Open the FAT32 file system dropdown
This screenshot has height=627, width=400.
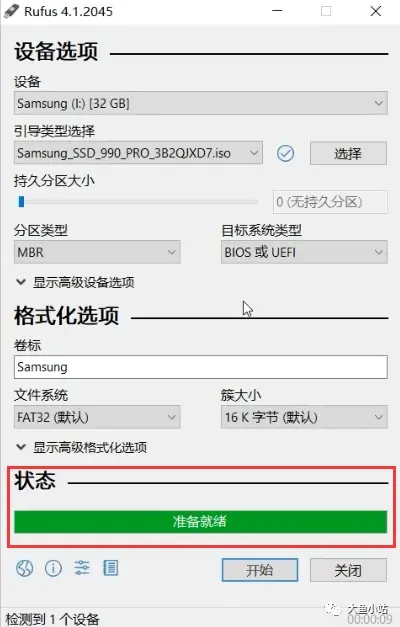pos(97,417)
